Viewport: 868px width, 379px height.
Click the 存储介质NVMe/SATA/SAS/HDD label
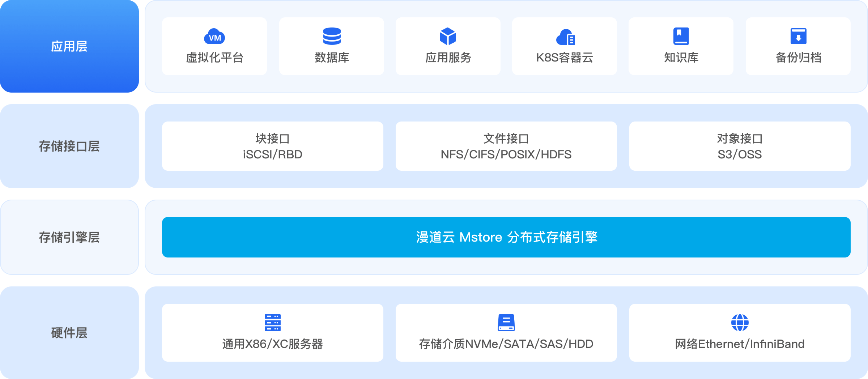[506, 344]
